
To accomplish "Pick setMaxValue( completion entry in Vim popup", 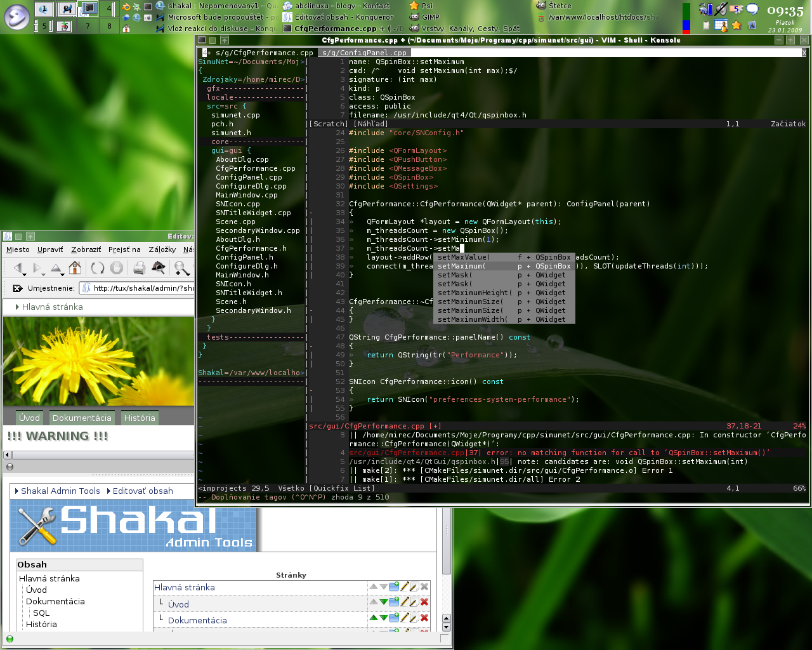I will (504, 257).
